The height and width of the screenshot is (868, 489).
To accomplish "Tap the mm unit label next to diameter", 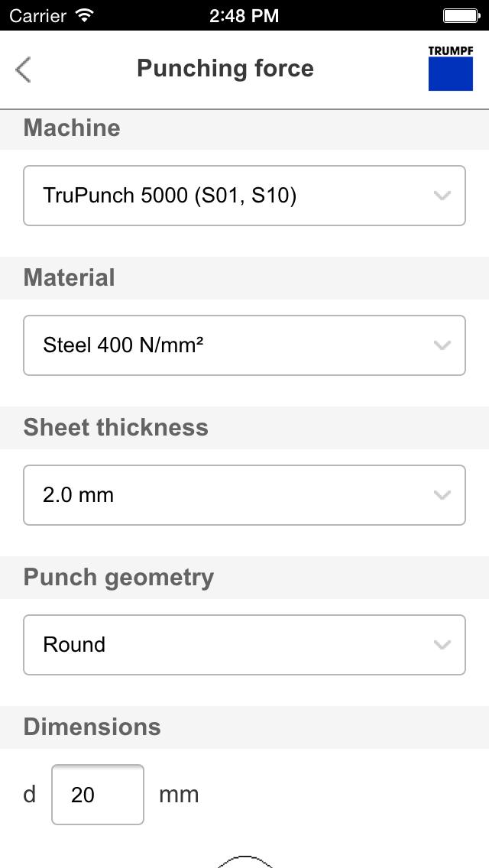I will (179, 795).
